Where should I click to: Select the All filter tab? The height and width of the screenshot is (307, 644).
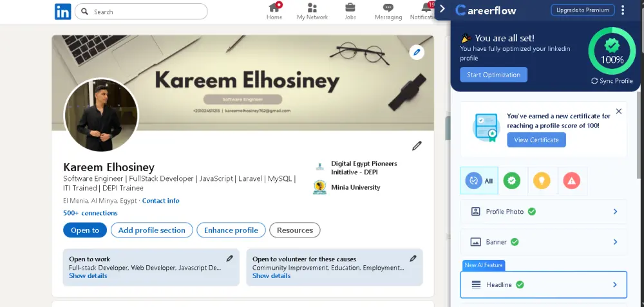[x=479, y=181]
